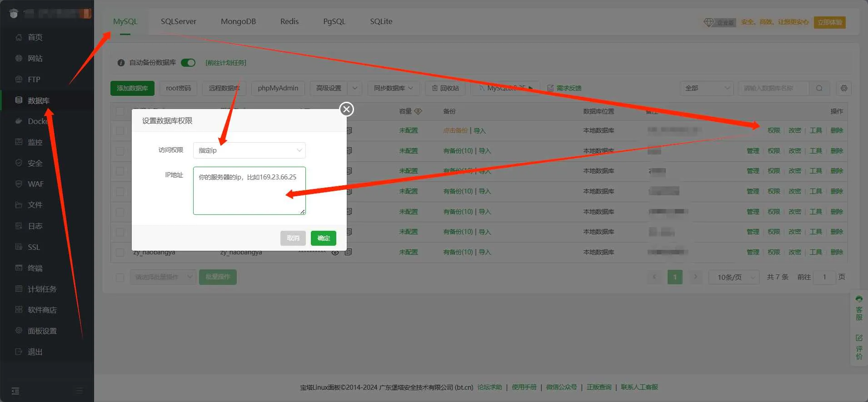Open the 网站 globe icon in sidebar
The image size is (868, 402).
19,58
